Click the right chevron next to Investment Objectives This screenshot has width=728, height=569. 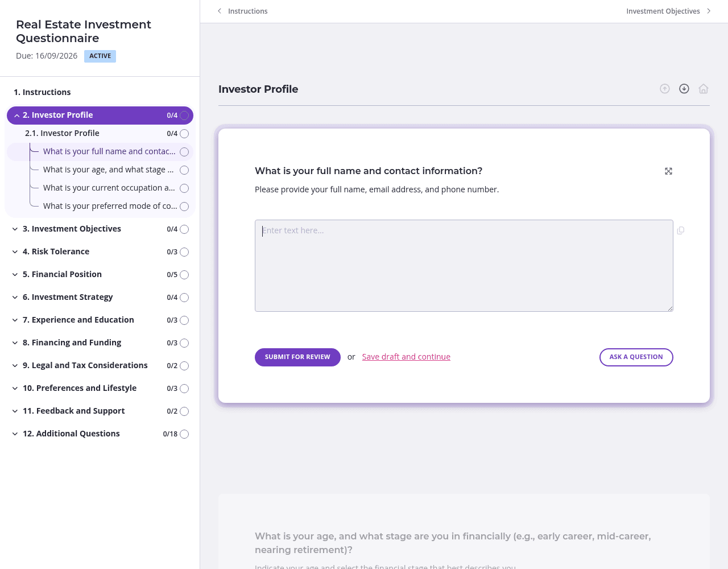coord(709,11)
